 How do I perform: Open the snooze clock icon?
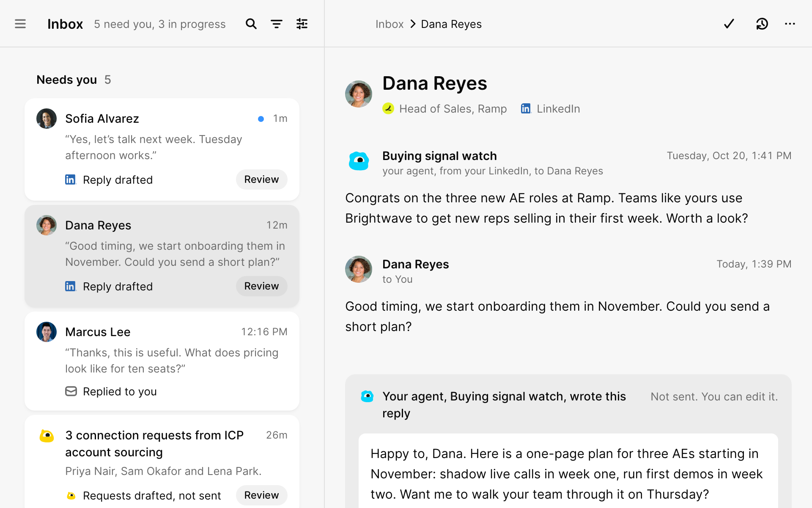[x=762, y=24]
